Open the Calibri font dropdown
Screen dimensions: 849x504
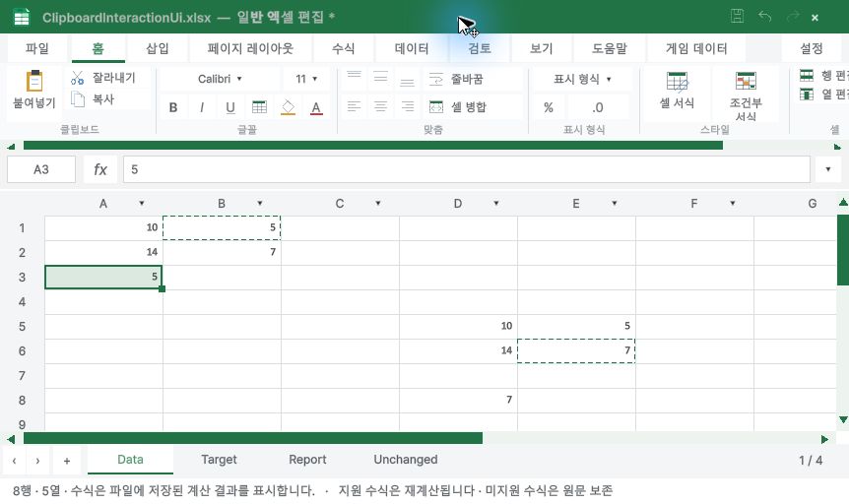tap(220, 79)
